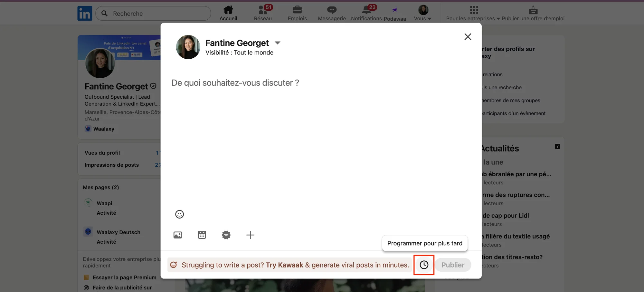Open the Messagerie chat icon
This screenshot has width=644, height=292.
[332, 10]
